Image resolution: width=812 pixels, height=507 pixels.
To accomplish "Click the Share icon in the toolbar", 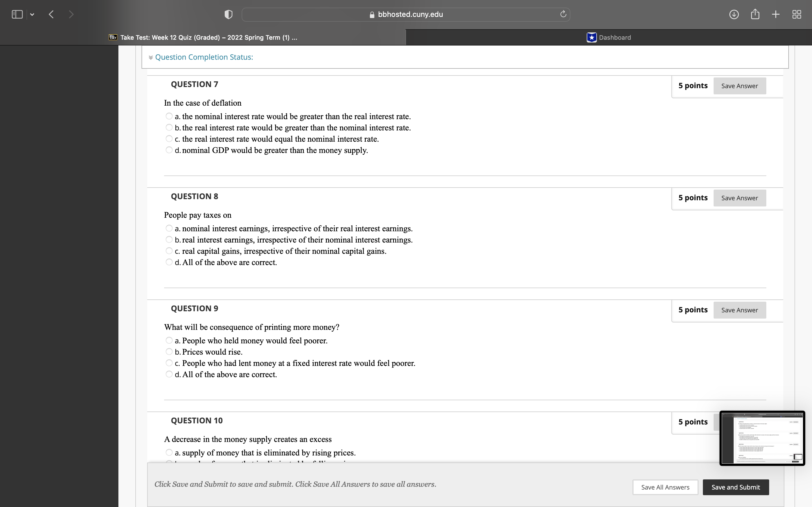I will tap(755, 14).
